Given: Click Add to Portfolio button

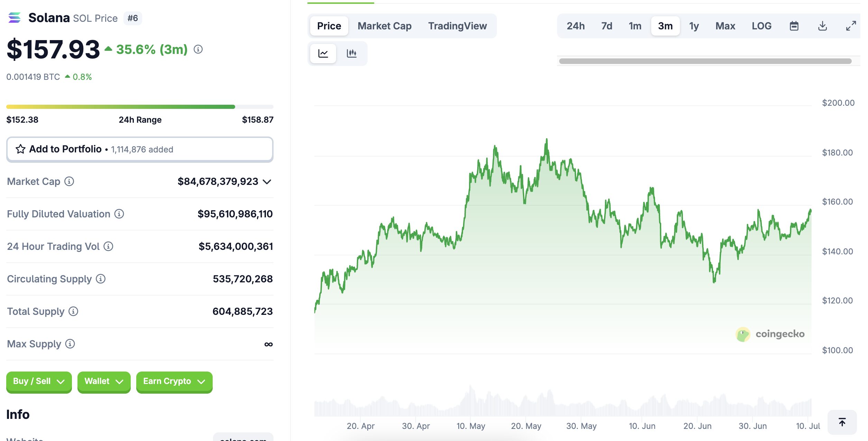Looking at the screenshot, I should pos(140,149).
